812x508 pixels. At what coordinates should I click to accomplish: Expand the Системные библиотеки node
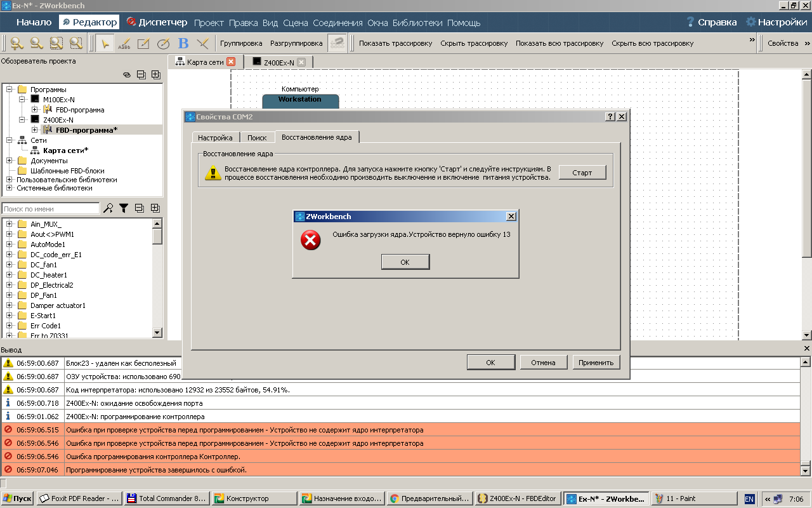pyautogui.click(x=10, y=188)
